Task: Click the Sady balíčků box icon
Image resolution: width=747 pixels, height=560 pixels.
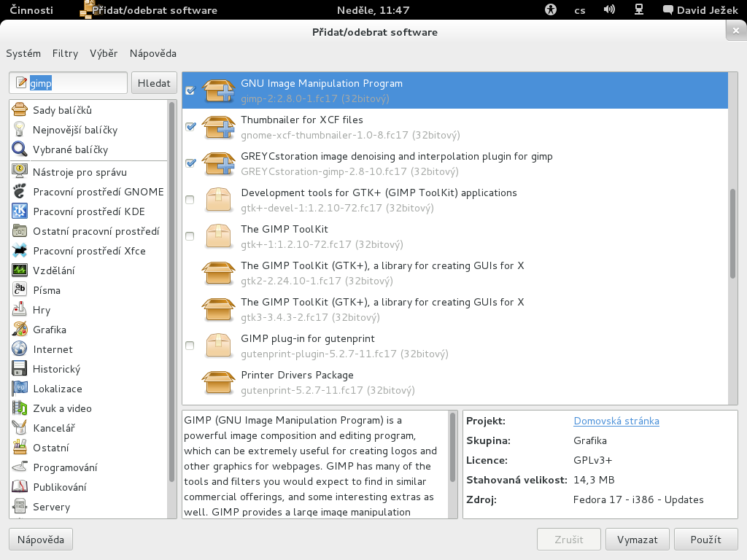Action: tap(20, 109)
